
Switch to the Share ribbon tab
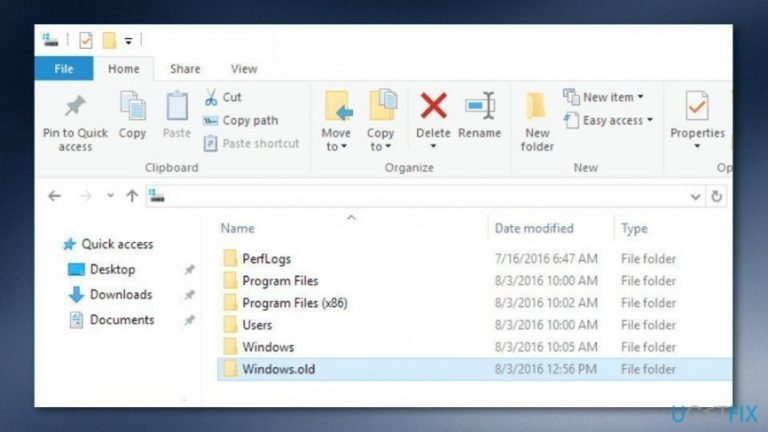coord(185,69)
